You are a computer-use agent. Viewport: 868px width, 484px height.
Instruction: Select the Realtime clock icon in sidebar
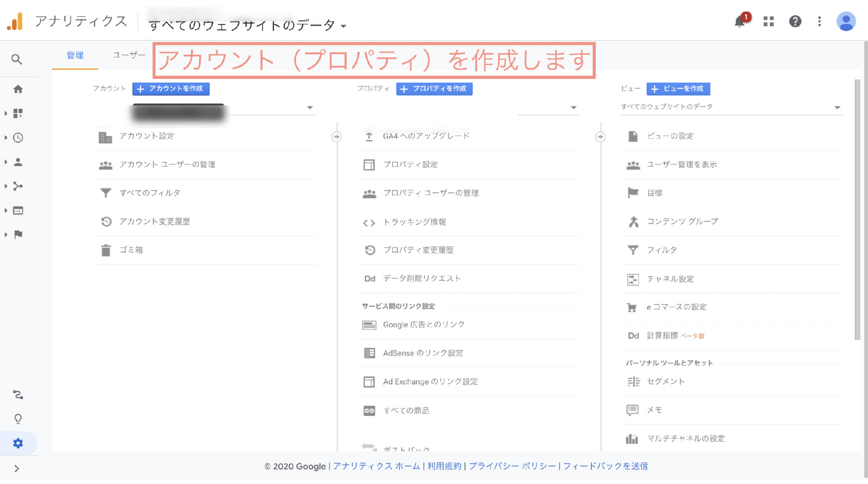click(x=18, y=138)
